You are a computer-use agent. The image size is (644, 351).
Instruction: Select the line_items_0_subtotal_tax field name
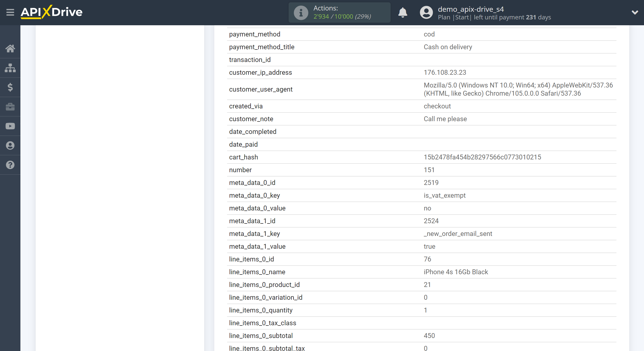[x=267, y=348]
